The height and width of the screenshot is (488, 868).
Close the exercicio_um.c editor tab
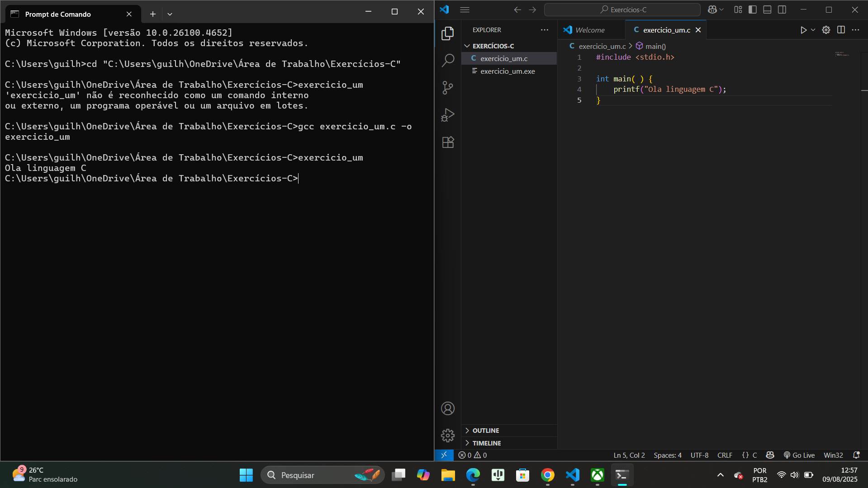click(698, 30)
